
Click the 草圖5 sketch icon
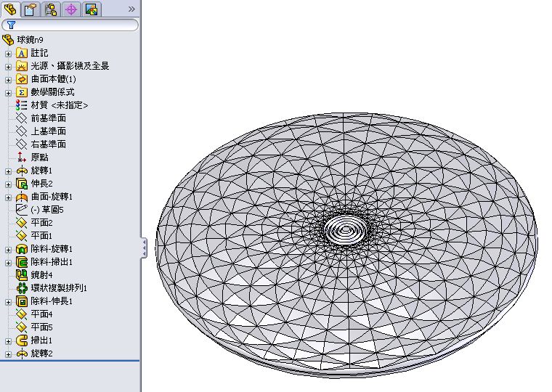tap(22, 210)
